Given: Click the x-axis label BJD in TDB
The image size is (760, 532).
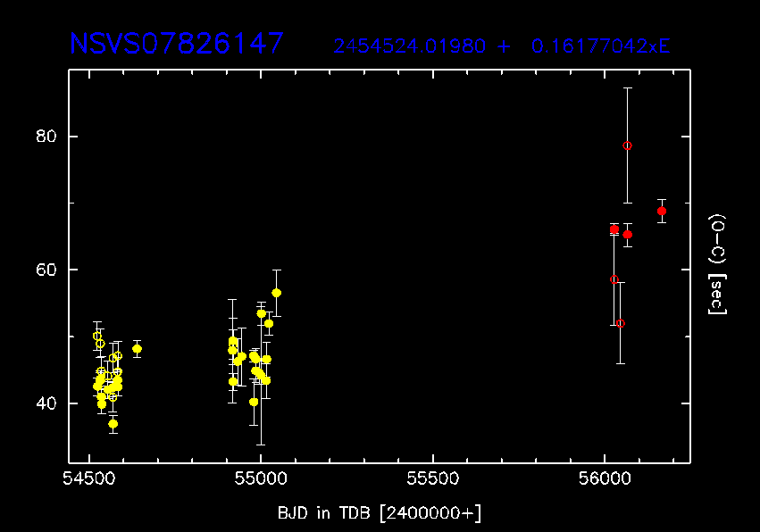Looking at the screenshot, I should [380, 513].
